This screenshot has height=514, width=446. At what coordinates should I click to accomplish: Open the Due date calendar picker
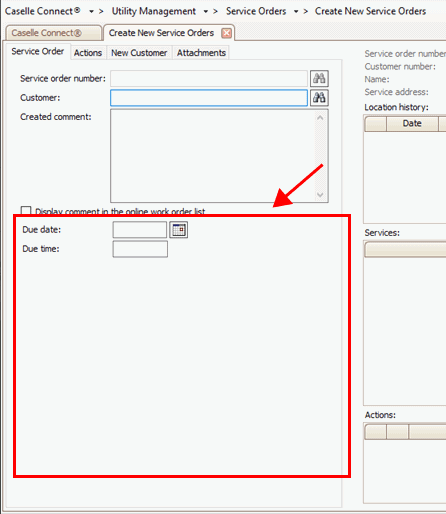coord(178,230)
